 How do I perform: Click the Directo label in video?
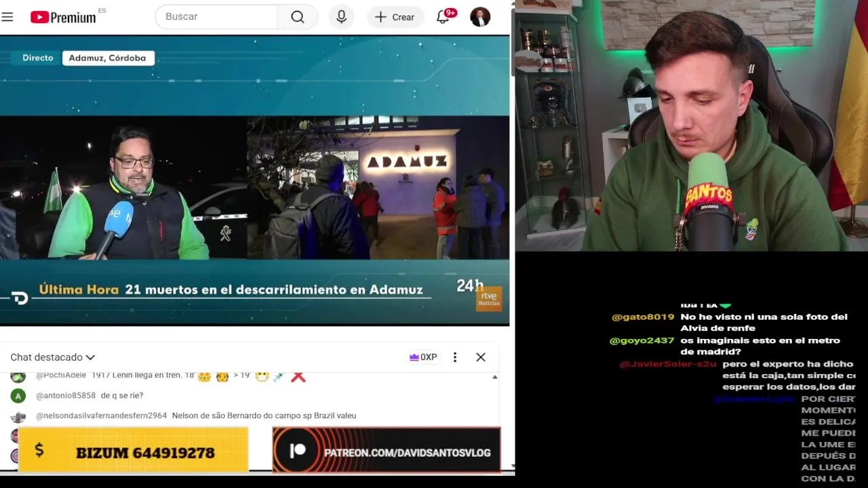[37, 58]
